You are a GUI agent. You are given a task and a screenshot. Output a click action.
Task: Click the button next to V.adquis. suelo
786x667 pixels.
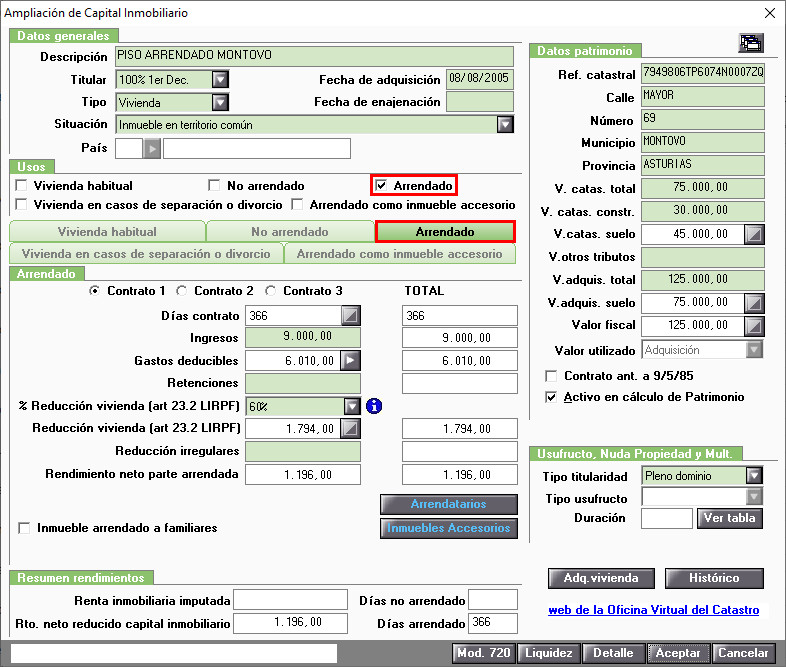pyautogui.click(x=754, y=303)
